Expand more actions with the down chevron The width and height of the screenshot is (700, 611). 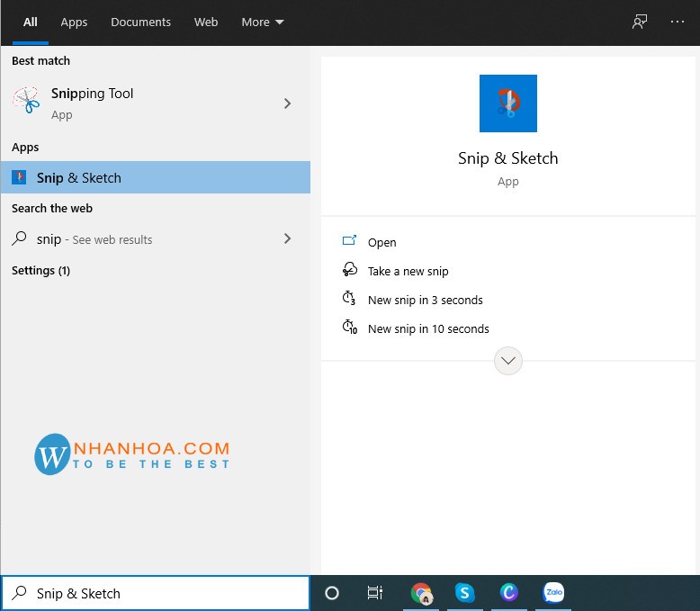[x=508, y=361]
